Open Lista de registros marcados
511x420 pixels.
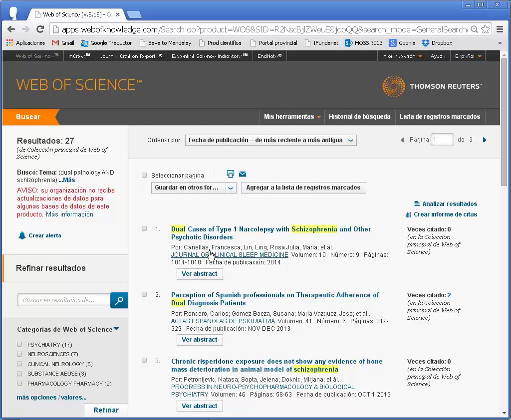440,117
